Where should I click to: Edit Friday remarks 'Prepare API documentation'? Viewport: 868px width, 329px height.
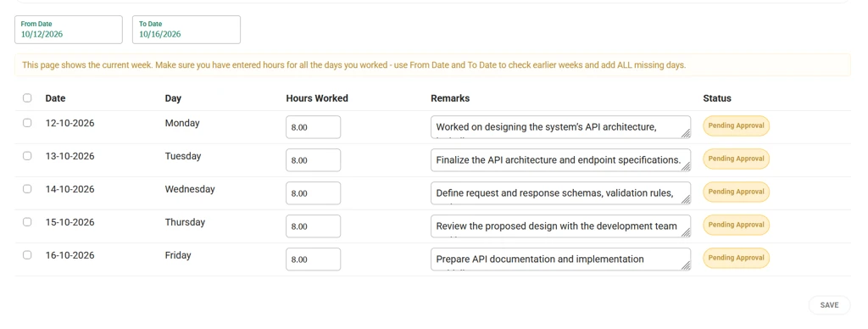pyautogui.click(x=561, y=259)
